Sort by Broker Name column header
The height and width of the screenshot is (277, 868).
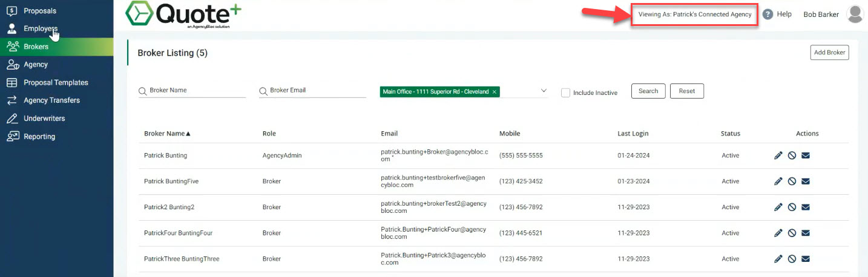167,134
